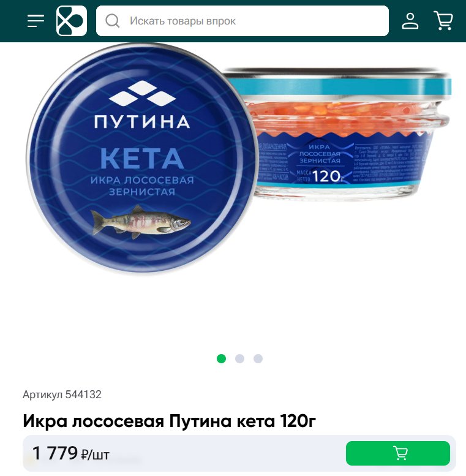Click the product title 'Икра лососевая Путина кета 120г'
Image resolution: width=466 pixels, height=476 pixels.
pyautogui.click(x=169, y=421)
